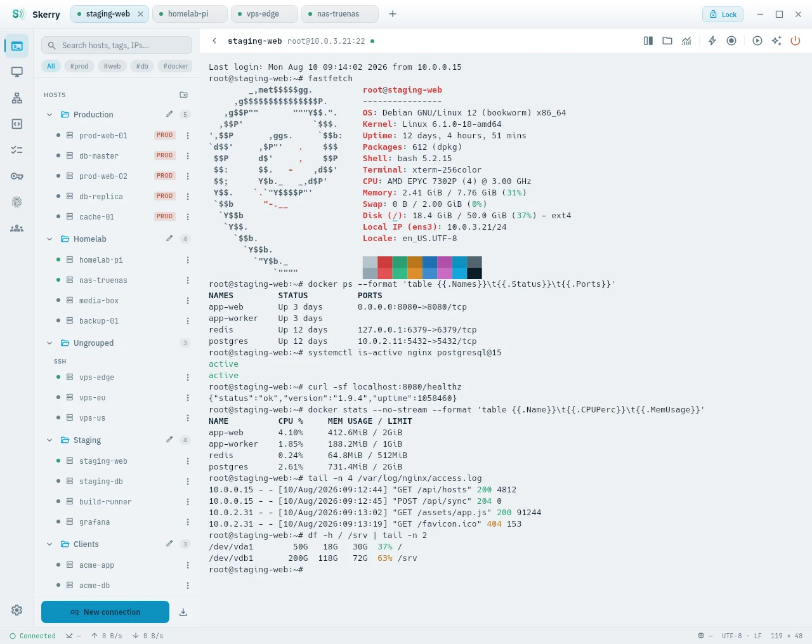Toggle the #web tag filter
This screenshot has width=812, height=644.
tap(112, 66)
